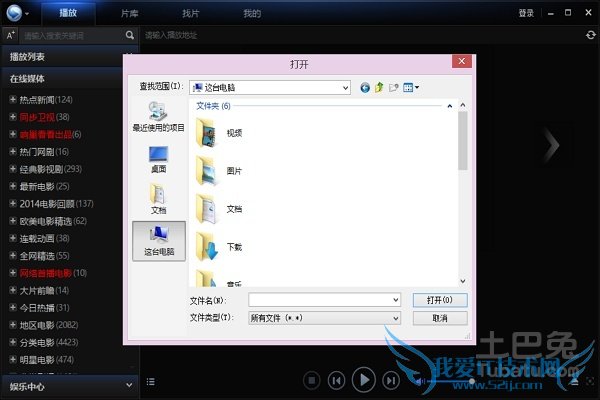Select 连载动画(38) in media list
The width and height of the screenshot is (600, 400).
(44, 238)
